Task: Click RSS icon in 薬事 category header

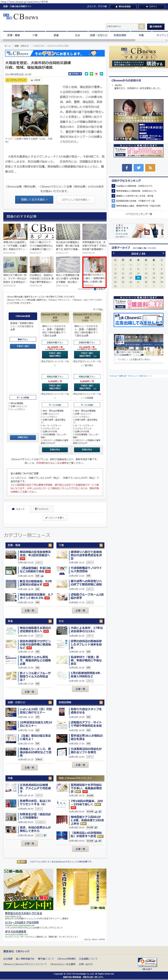Action: [x=50, y=621]
